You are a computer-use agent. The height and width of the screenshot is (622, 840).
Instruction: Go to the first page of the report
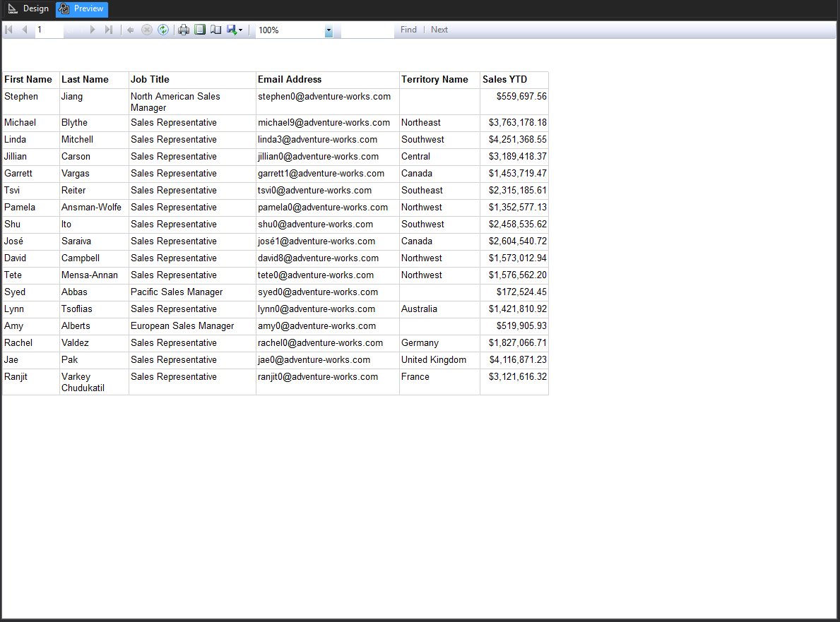pyautogui.click(x=8, y=30)
